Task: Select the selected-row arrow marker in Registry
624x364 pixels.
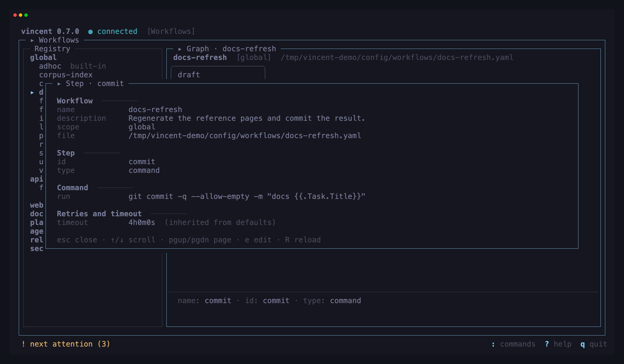Action: pyautogui.click(x=32, y=93)
